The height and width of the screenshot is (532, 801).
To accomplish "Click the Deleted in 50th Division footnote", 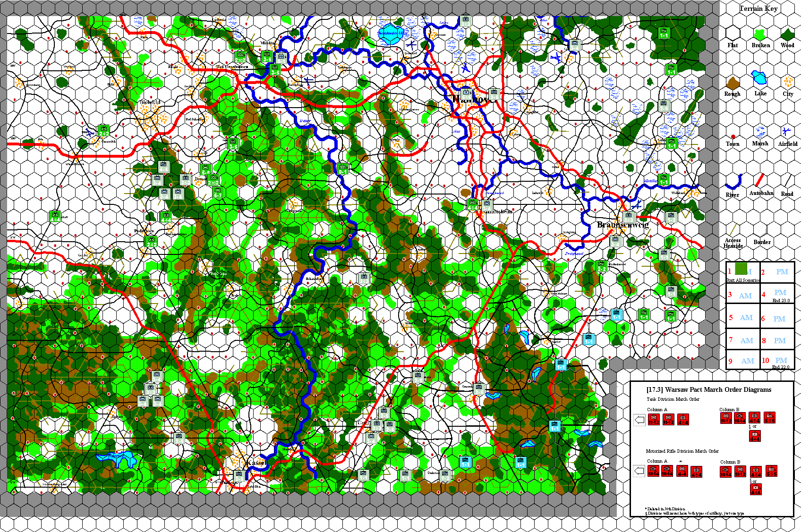I will pyautogui.click(x=665, y=509).
